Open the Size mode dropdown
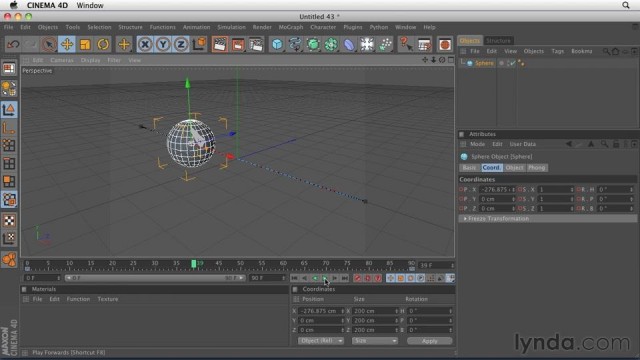Viewport: 640px width, 360px height. click(x=375, y=340)
